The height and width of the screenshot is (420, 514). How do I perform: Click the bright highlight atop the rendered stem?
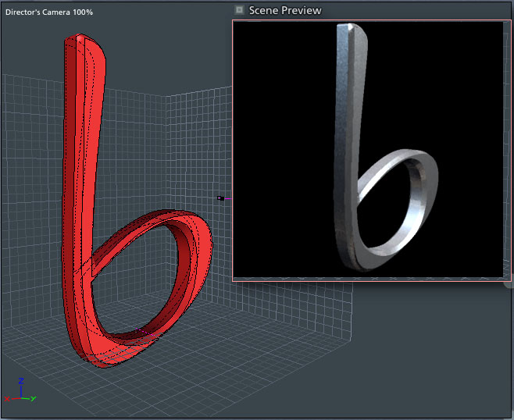(352, 27)
